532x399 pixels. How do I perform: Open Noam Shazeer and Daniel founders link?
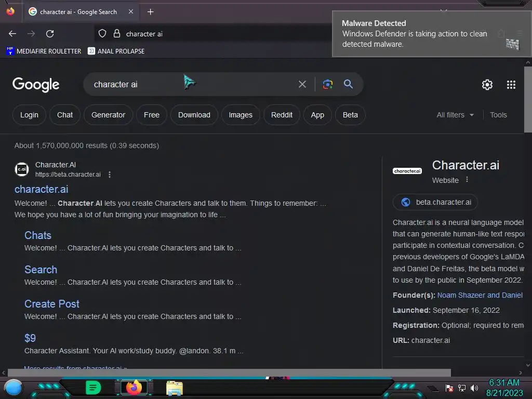(x=480, y=295)
